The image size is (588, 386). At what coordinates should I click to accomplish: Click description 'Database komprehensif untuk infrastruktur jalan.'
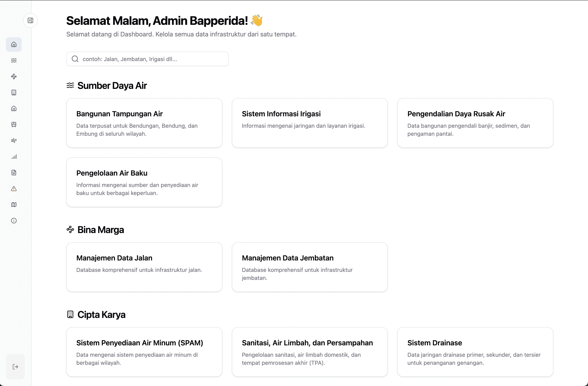[139, 270]
